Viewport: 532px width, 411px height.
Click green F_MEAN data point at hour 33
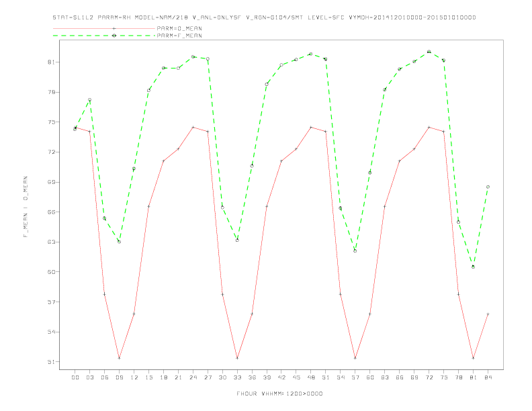[237, 240]
